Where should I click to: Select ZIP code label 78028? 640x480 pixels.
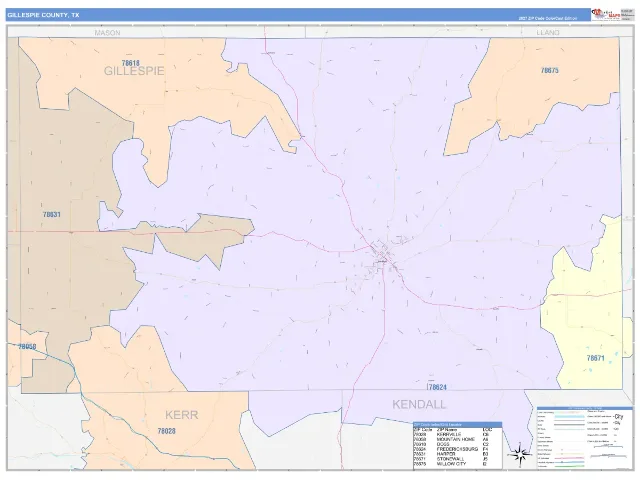(167, 431)
